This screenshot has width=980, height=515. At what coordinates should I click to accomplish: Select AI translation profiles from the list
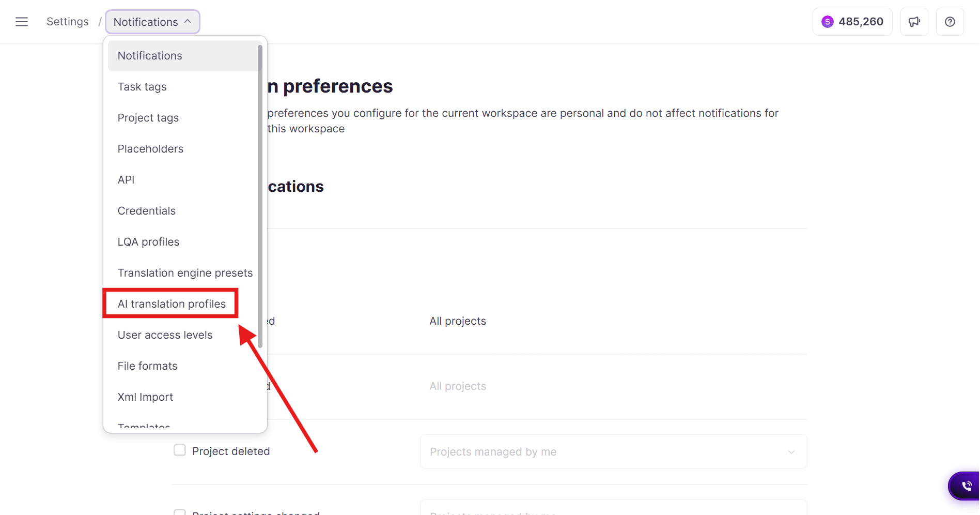click(172, 304)
